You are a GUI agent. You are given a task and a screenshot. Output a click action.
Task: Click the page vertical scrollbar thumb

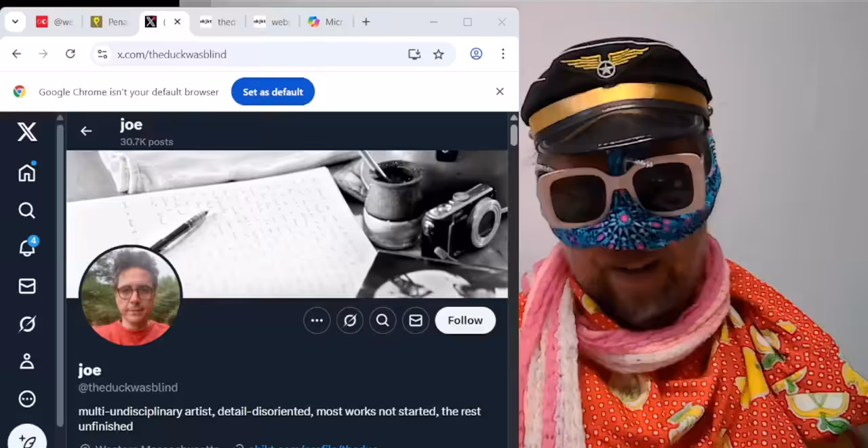[514, 134]
